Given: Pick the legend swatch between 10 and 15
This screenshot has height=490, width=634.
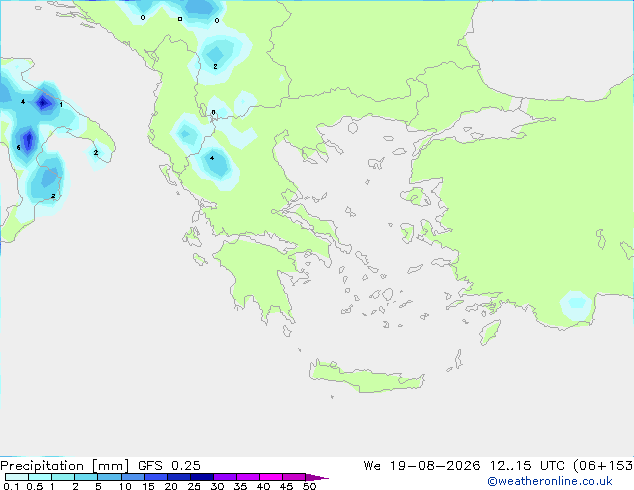Looking at the screenshot, I should 132,477.
